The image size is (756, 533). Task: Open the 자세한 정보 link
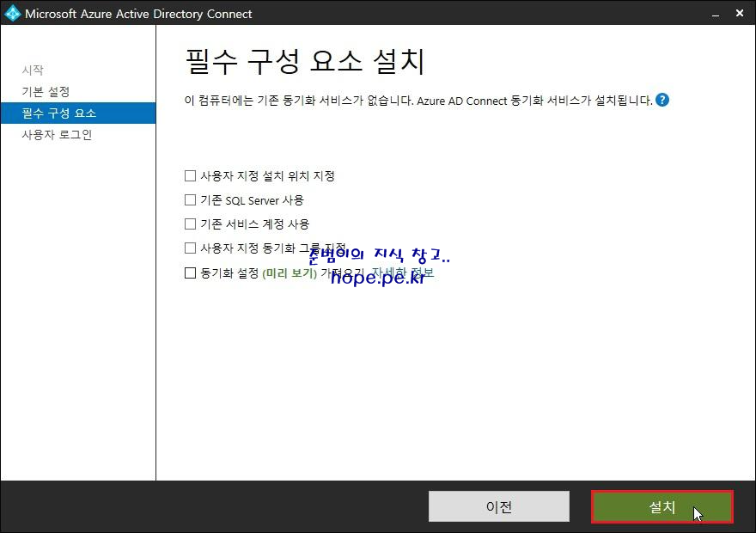403,273
